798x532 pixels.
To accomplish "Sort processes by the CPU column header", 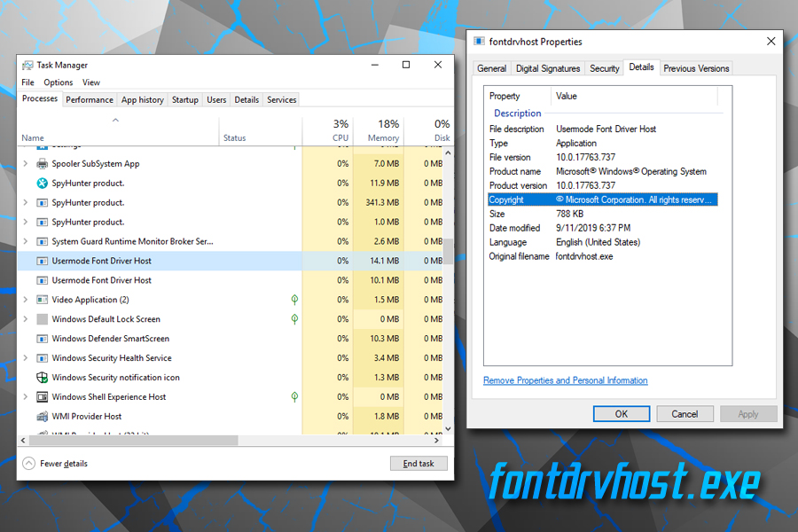I will click(328, 131).
